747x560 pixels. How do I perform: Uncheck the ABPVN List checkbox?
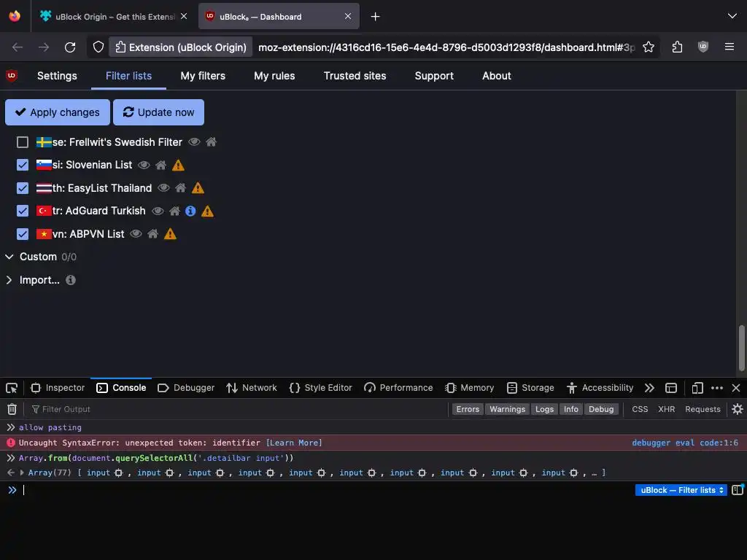point(23,234)
